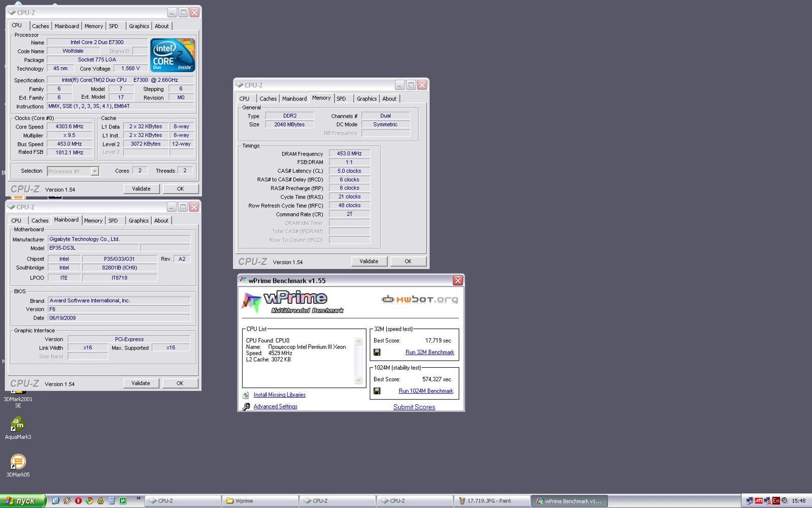
Task: Click DRAM Frequency value 453.0 MHz
Action: [x=349, y=153]
